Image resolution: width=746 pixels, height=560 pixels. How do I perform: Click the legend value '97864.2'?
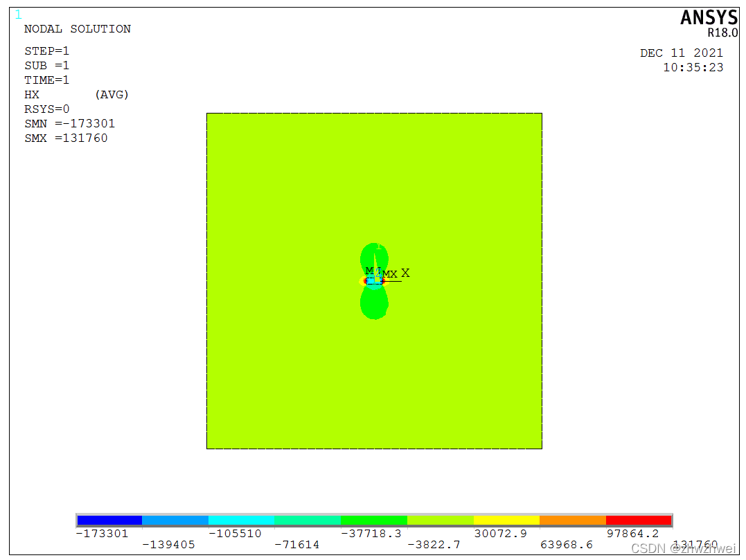click(x=633, y=534)
